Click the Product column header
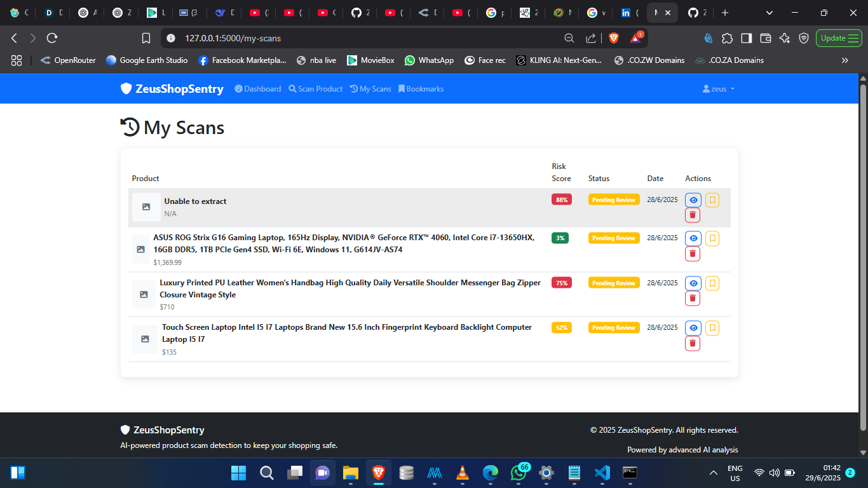 click(x=146, y=179)
